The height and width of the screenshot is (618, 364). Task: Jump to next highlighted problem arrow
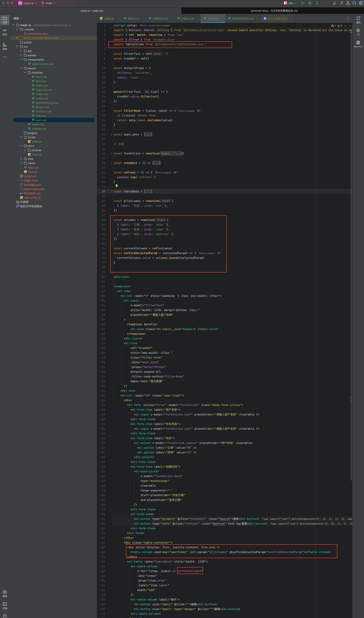(350, 26)
